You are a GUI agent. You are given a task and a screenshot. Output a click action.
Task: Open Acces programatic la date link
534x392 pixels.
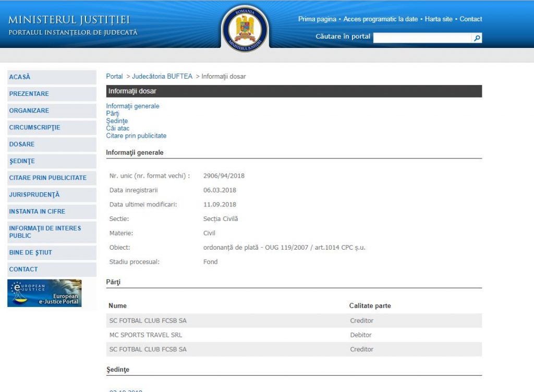tap(381, 19)
